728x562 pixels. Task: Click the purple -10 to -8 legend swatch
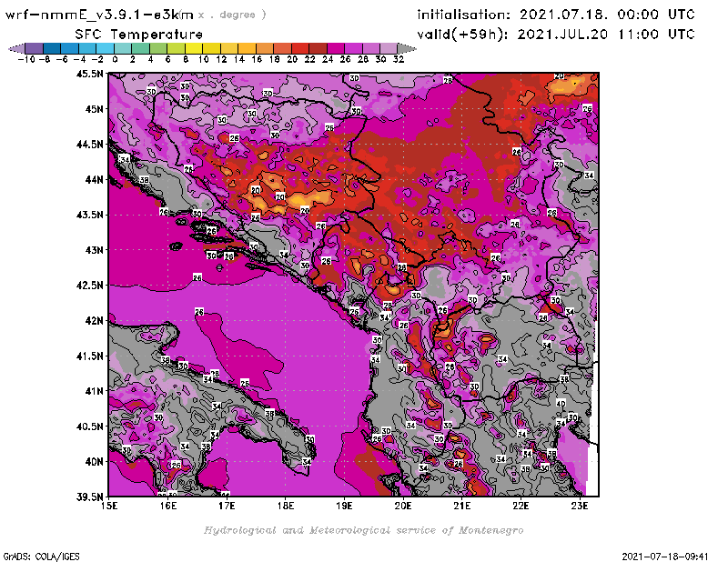[35, 48]
